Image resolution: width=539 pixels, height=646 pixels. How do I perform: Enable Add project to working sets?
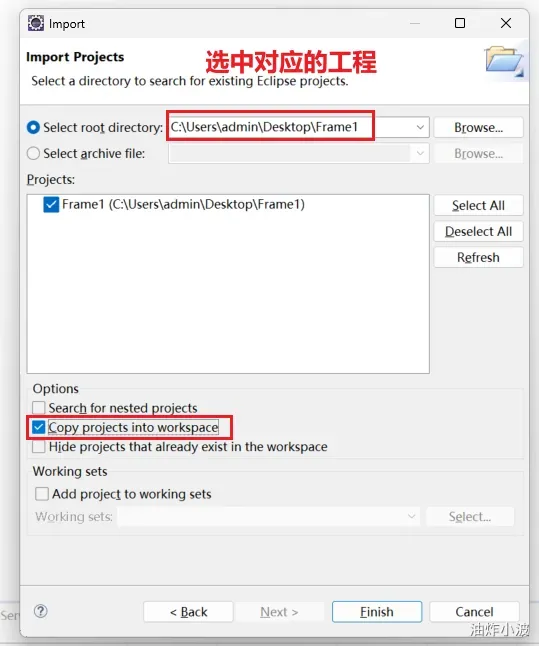(42, 494)
